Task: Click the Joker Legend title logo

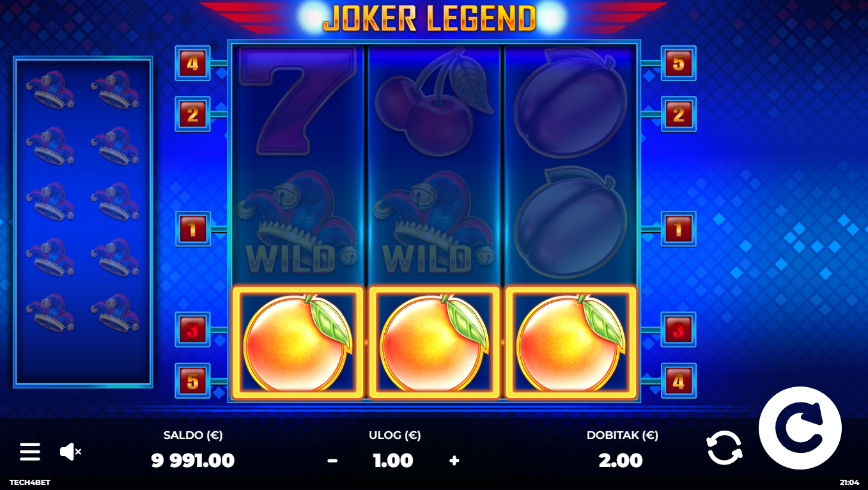Action: click(429, 18)
